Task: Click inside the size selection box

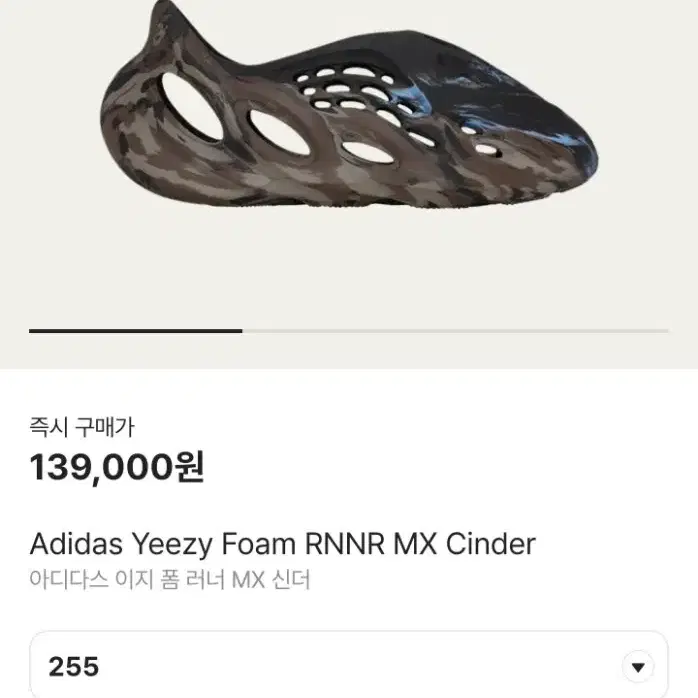Action: (349, 665)
